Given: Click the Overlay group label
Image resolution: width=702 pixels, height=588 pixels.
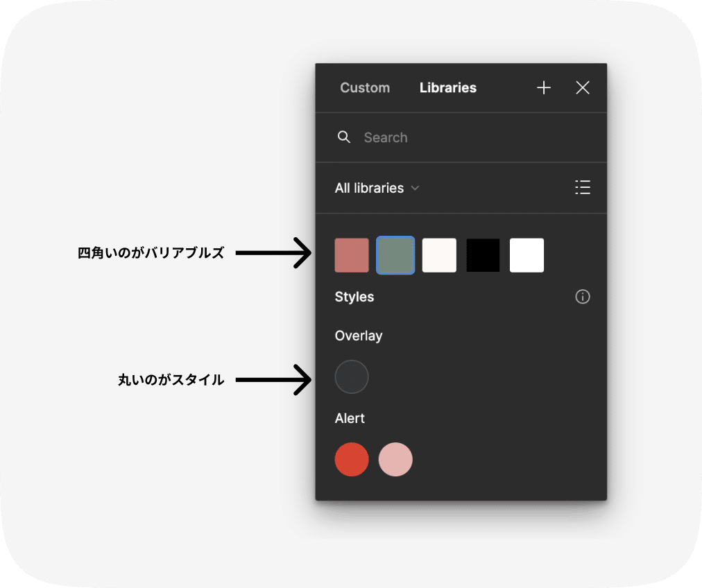Looking at the screenshot, I should (359, 336).
